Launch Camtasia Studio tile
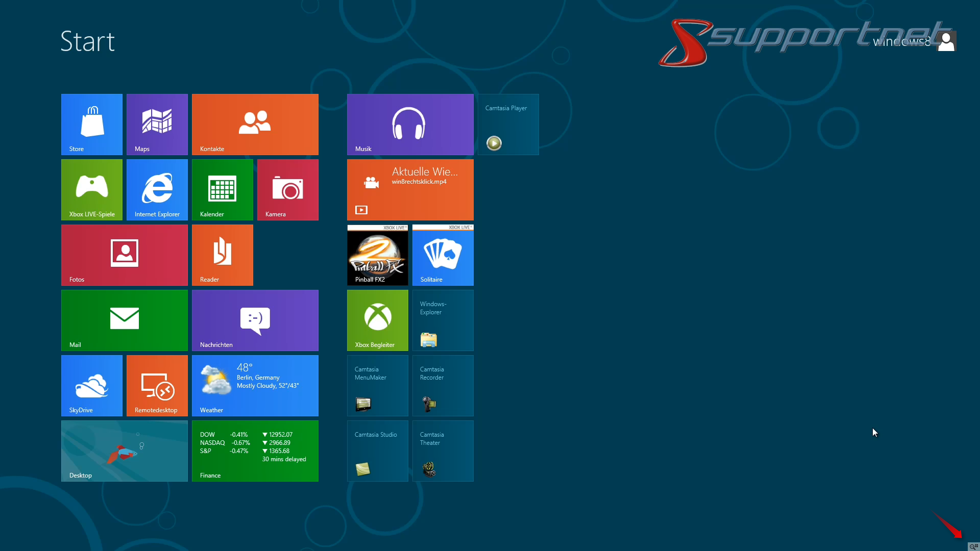Screen dimensions: 980x551 pos(378,451)
